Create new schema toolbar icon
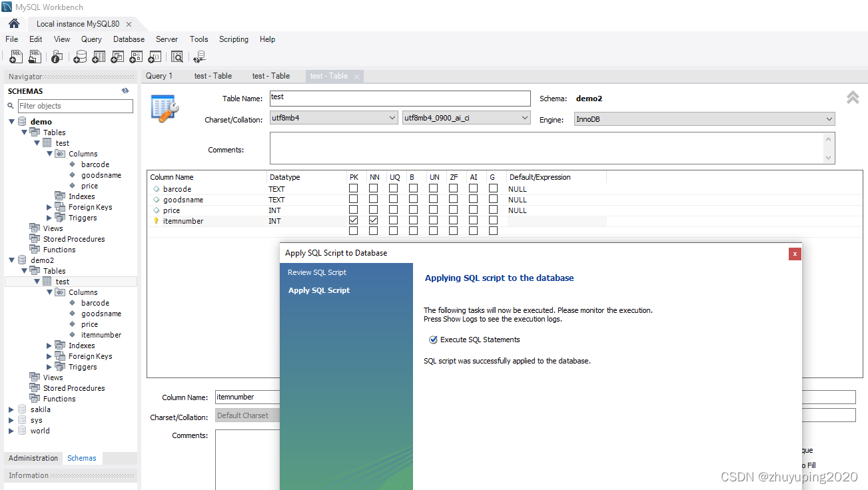This screenshot has height=490, width=868. [x=80, y=57]
